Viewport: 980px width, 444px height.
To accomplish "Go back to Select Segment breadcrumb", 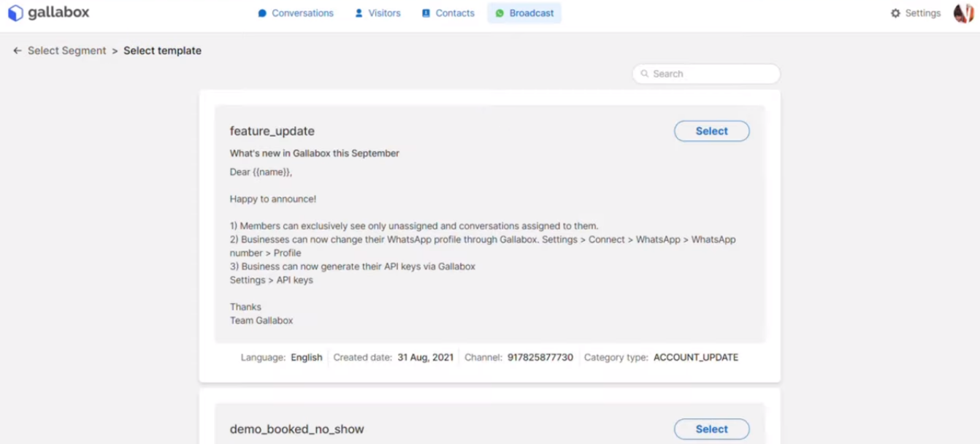I will (x=67, y=51).
